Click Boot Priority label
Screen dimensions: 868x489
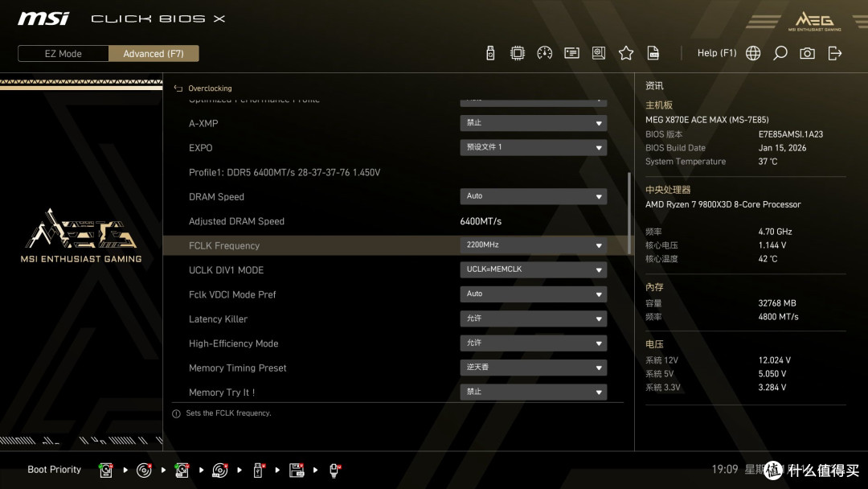click(55, 470)
